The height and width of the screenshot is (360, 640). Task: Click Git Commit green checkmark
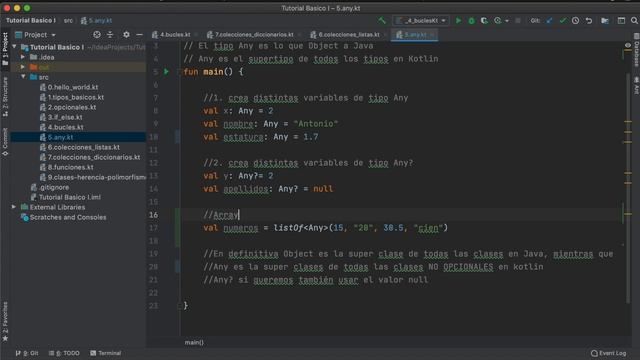click(562, 20)
